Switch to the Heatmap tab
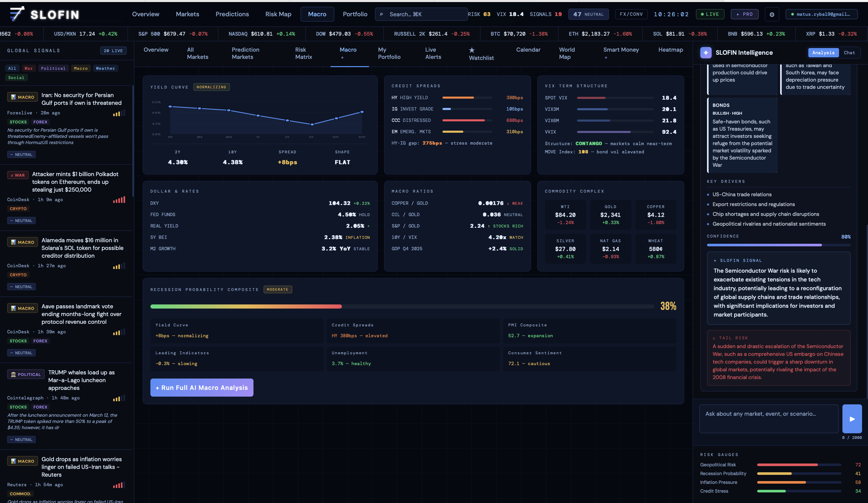868x503 pixels. tap(670, 50)
